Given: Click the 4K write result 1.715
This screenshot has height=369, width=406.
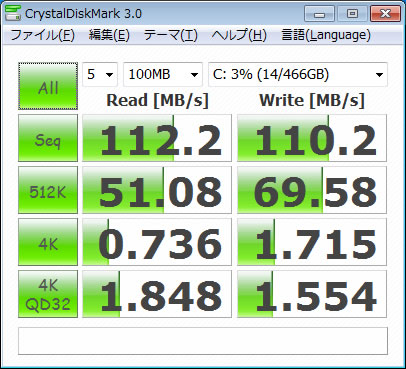Looking at the screenshot, I should [312, 242].
